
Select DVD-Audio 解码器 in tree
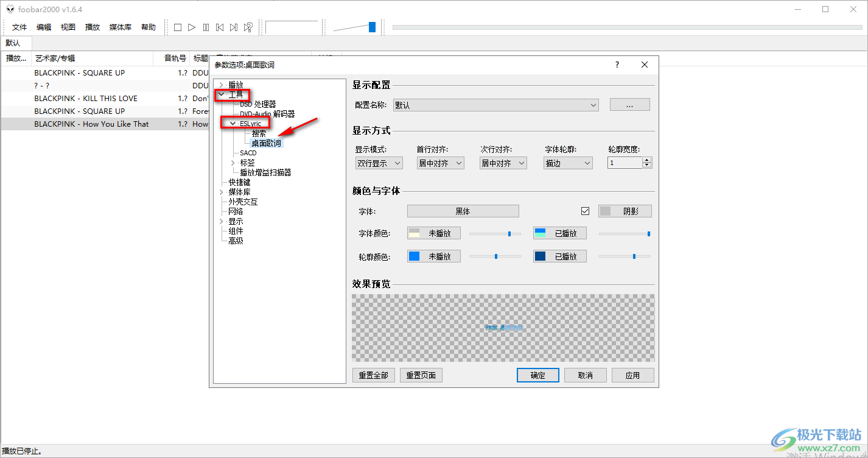(x=267, y=114)
